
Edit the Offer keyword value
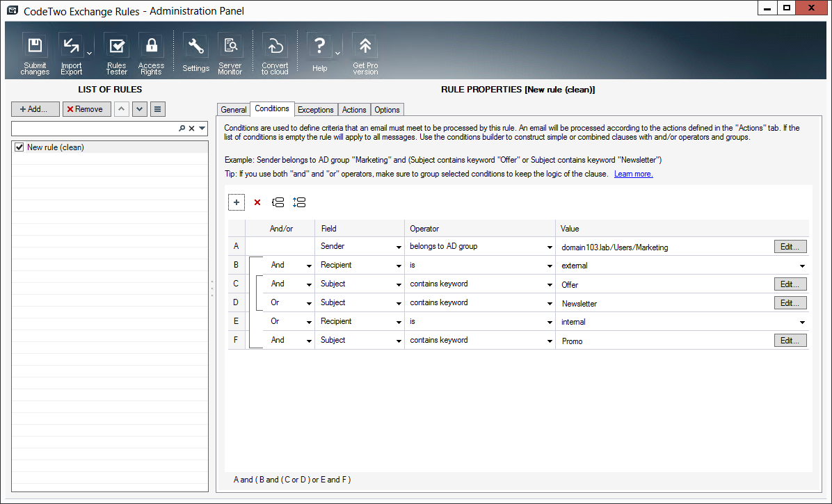(790, 284)
